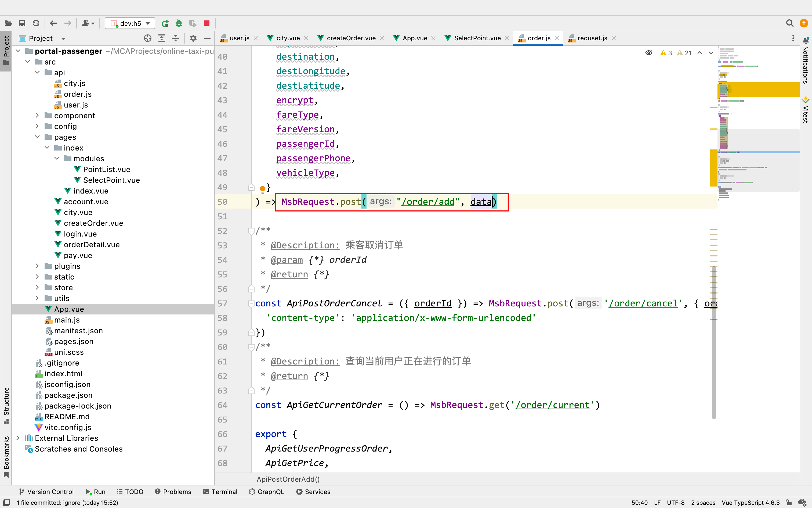Screen dimensions: 812x508
Task: Expand the component folder
Action: click(37, 116)
